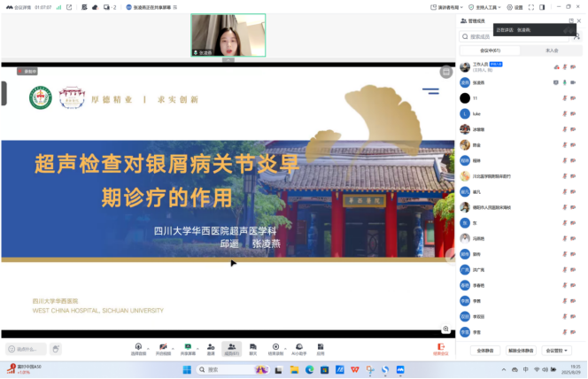588x379 pixels.
Task: Open the 会议管控 dropdown menu
Action: click(x=558, y=351)
